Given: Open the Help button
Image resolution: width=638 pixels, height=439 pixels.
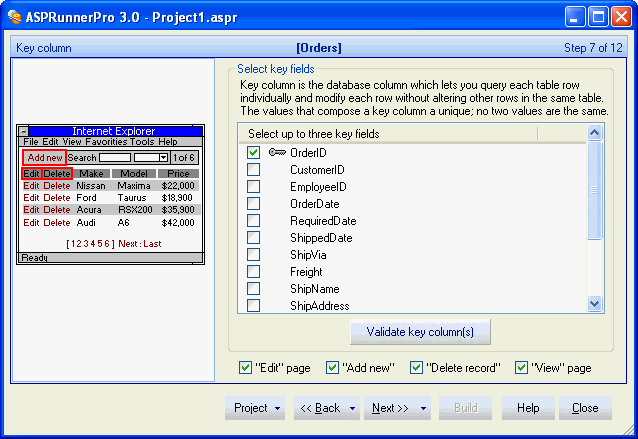Looking at the screenshot, I should 528,408.
